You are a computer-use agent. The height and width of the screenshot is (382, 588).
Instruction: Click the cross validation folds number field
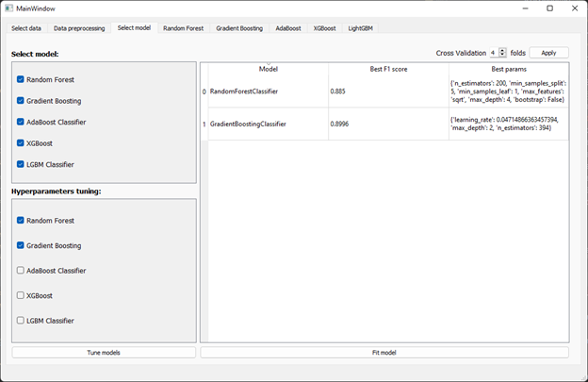495,53
